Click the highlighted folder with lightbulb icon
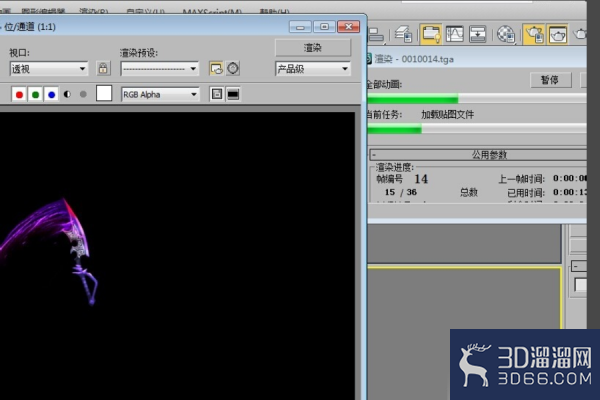Image resolution: width=600 pixels, height=400 pixels. click(431, 34)
